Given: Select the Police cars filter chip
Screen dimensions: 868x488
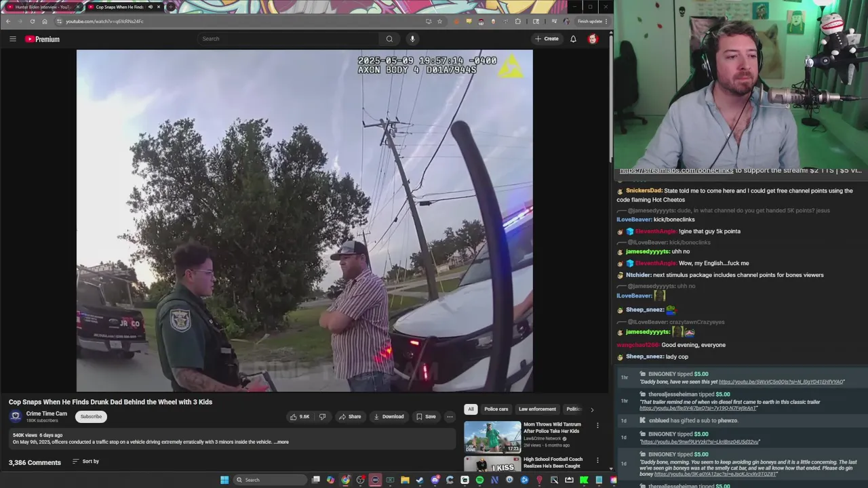Looking at the screenshot, I should coord(496,409).
